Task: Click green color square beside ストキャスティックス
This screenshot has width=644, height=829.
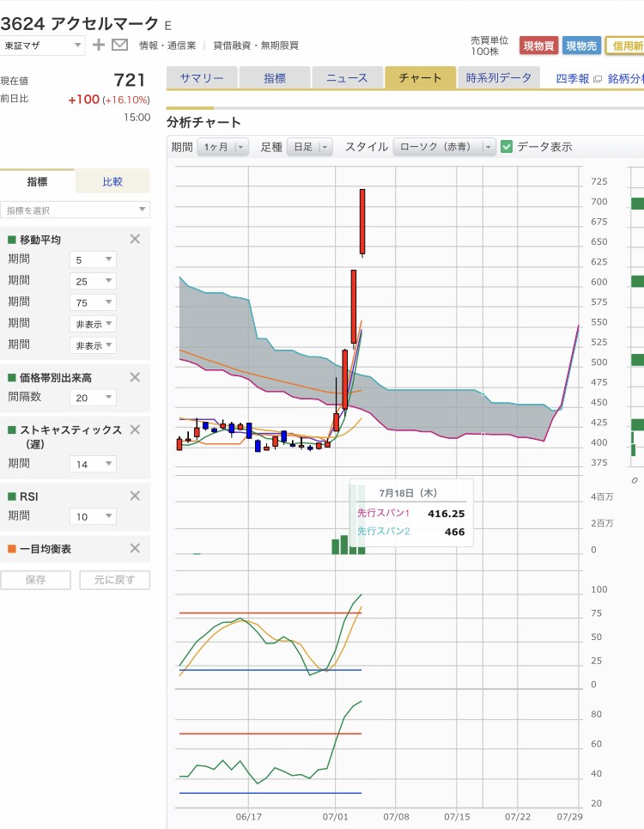Action: pyautogui.click(x=12, y=430)
